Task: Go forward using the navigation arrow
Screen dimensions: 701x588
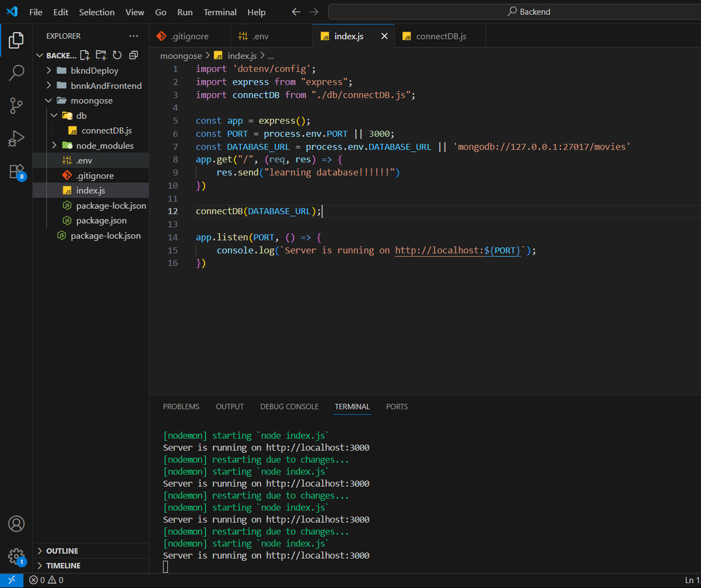Action: pyautogui.click(x=314, y=12)
